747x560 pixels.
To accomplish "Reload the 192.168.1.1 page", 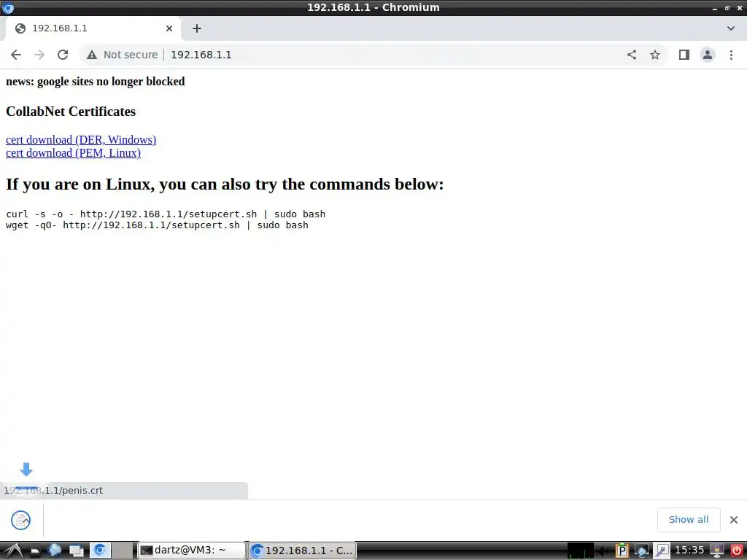I will click(63, 55).
